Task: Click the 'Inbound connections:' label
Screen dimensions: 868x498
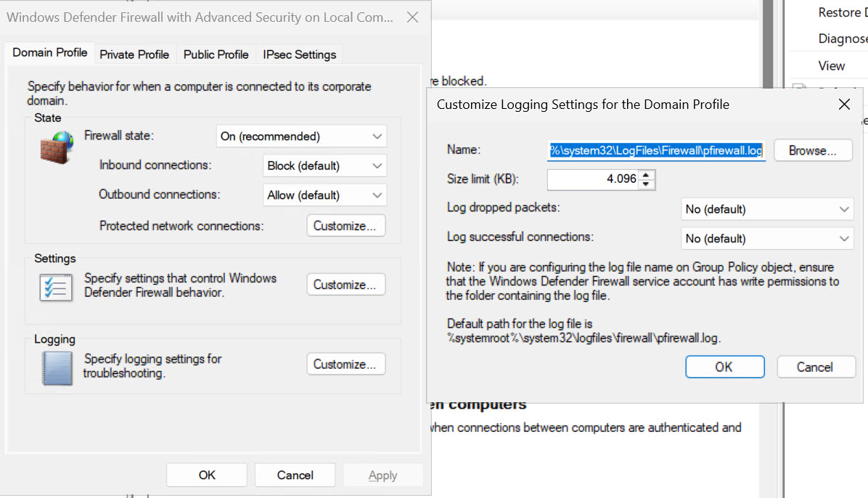Action: click(x=155, y=165)
